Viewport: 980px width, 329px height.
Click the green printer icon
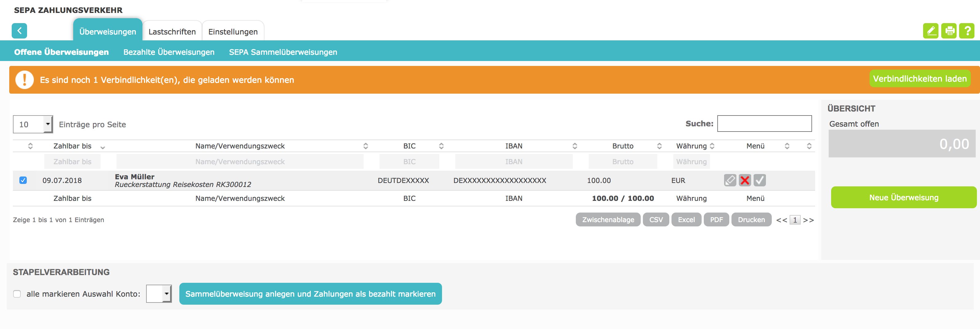(949, 31)
